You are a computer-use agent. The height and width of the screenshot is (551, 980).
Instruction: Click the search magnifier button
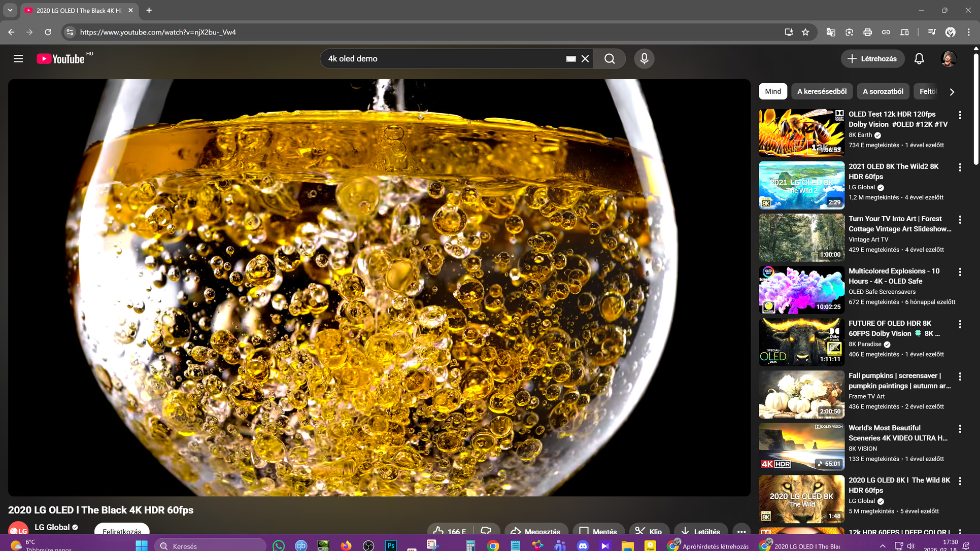tap(610, 59)
